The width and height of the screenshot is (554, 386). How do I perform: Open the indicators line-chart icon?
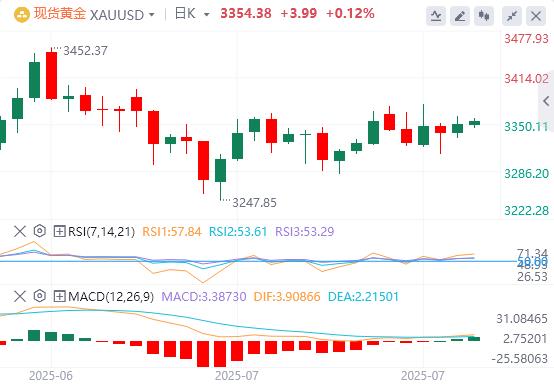click(436, 16)
